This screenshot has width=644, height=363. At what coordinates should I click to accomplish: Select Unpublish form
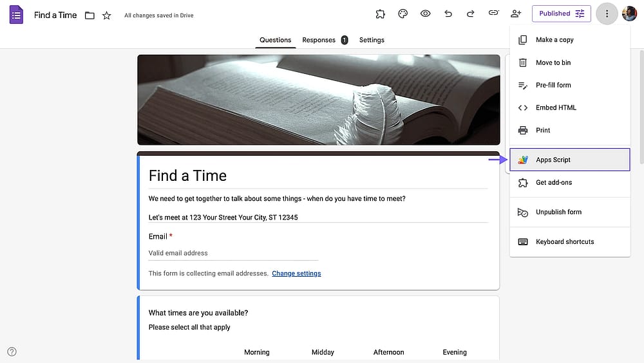click(570, 212)
